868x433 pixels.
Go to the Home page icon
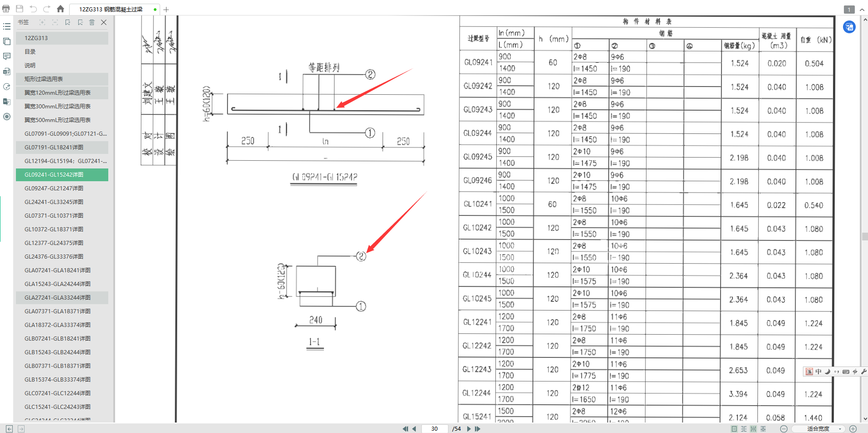[61, 9]
